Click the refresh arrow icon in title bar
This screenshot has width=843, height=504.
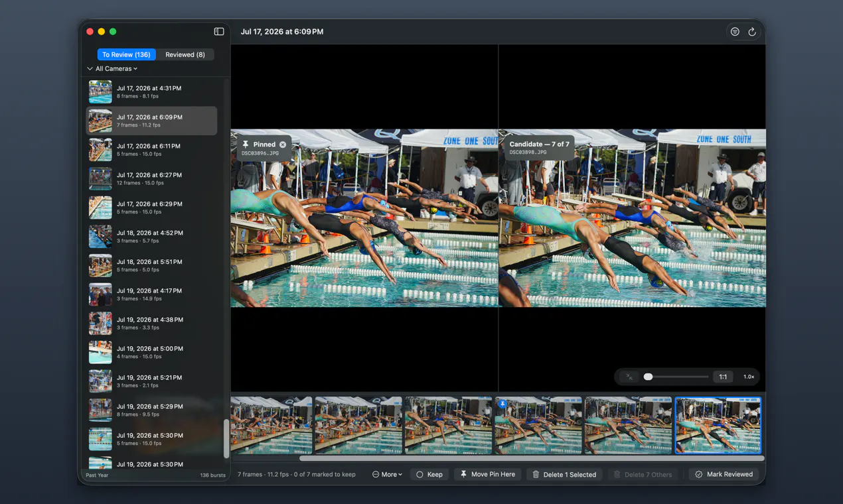click(x=752, y=32)
